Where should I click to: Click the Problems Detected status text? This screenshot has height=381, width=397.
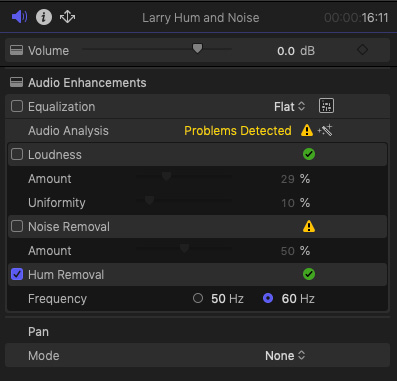coord(238,131)
